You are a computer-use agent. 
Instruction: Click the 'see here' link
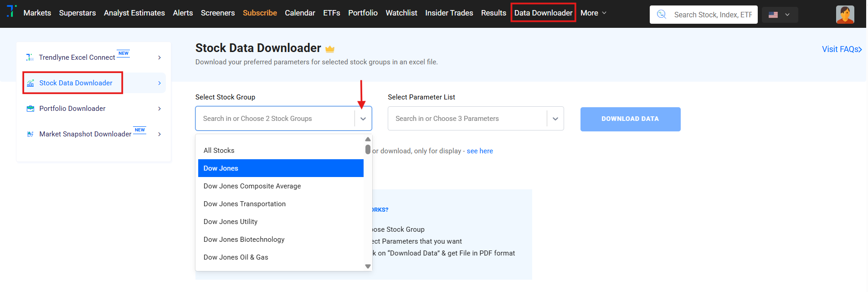480,151
